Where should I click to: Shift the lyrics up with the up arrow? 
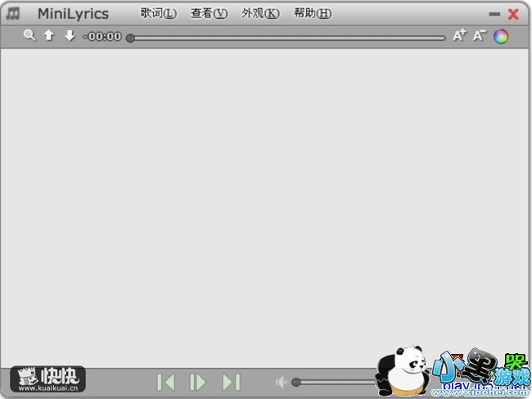pos(49,35)
